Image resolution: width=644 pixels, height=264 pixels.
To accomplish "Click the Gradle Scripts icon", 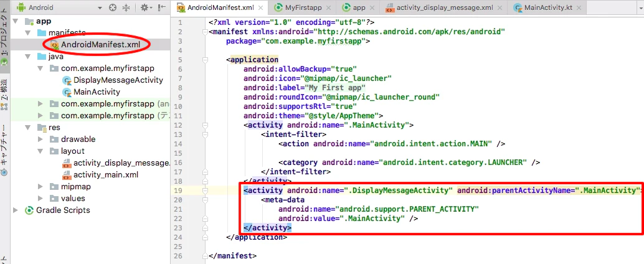I will pos(29,210).
